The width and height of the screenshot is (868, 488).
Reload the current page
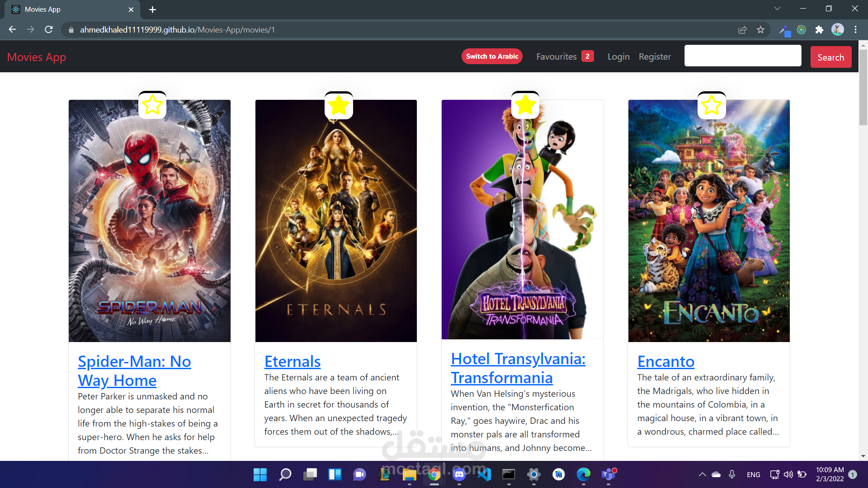pos(49,29)
